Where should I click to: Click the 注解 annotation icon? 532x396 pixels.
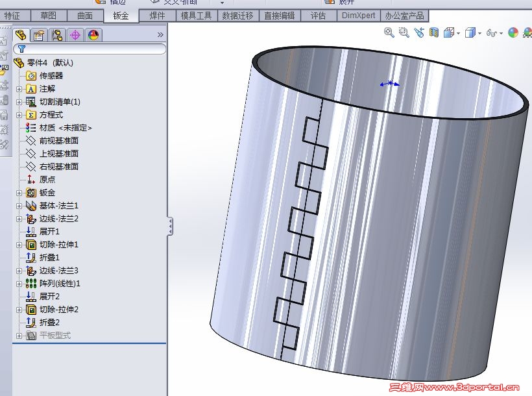[31, 89]
